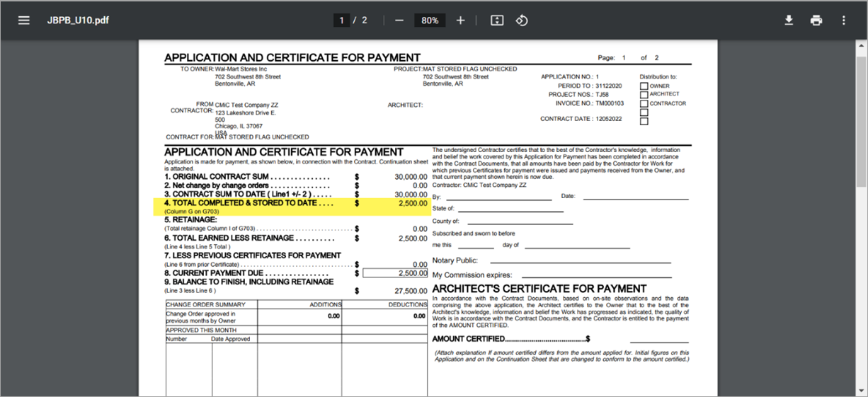
Task: Click the zoom out minus icon
Action: tap(399, 21)
